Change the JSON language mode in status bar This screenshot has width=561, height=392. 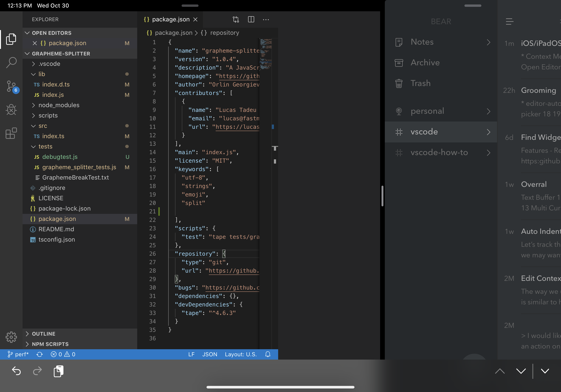[x=210, y=354]
